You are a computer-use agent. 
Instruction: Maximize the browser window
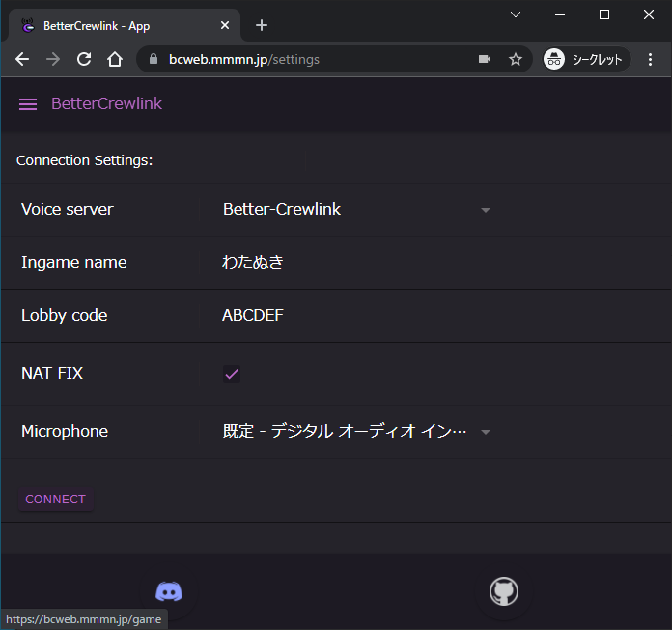pos(604,15)
